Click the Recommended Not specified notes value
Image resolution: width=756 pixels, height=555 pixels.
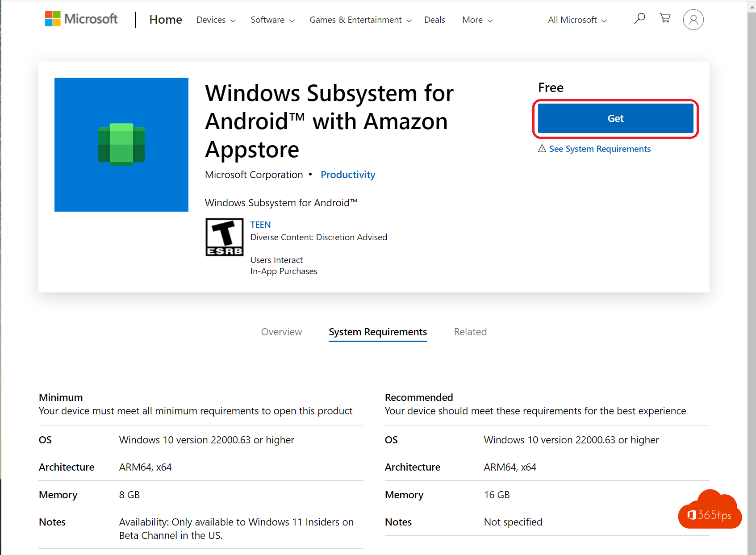513,522
